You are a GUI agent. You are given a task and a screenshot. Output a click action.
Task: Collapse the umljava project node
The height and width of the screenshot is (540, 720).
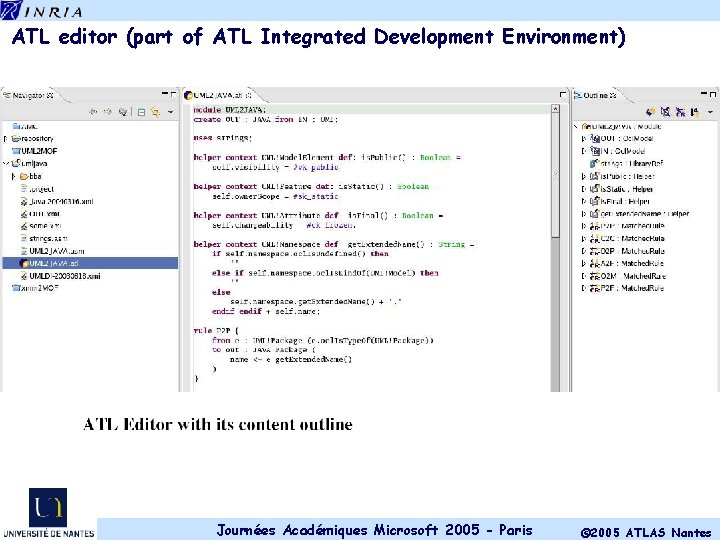pyautogui.click(x=6, y=163)
